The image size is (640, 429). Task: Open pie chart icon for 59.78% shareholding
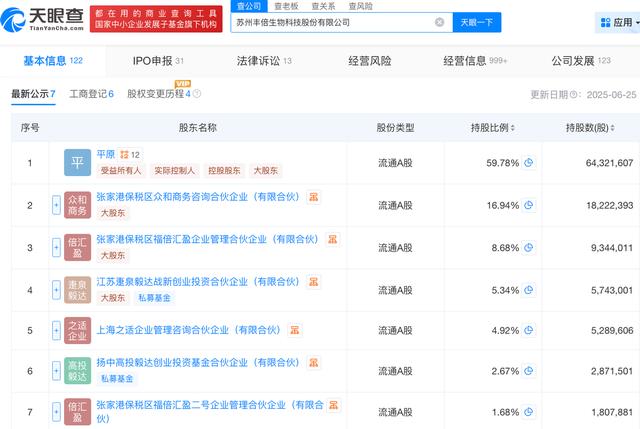(529, 163)
